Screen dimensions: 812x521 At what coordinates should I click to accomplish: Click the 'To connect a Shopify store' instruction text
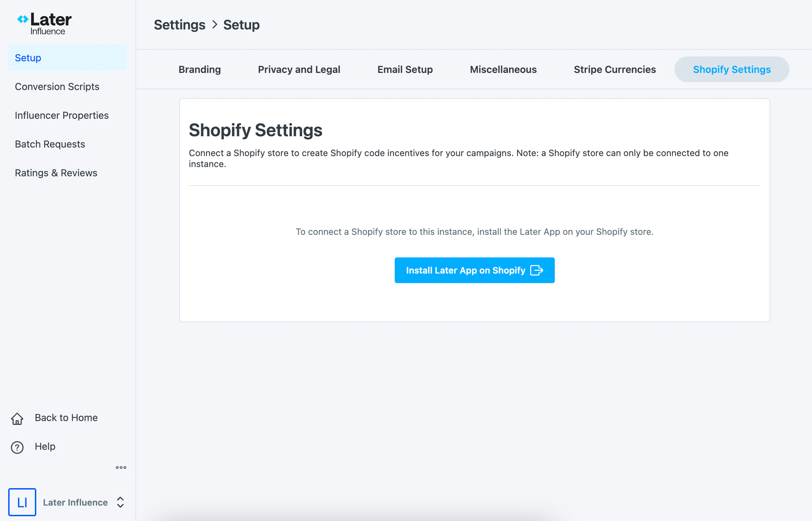pyautogui.click(x=474, y=232)
